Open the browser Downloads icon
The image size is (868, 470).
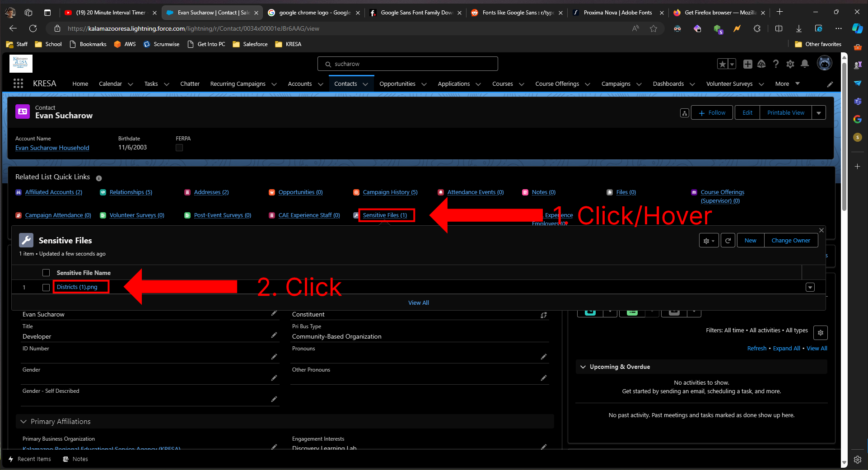click(799, 28)
